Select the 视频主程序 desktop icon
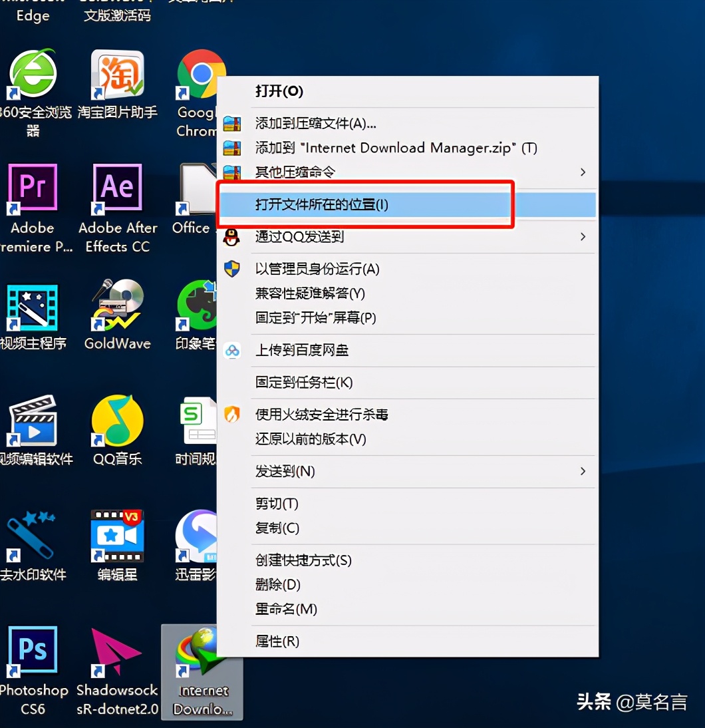This screenshot has width=705, height=728. pos(33,307)
